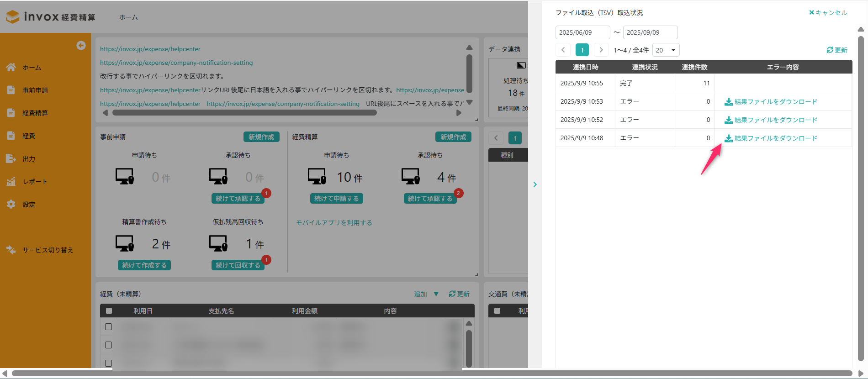Click the X cancel icon in the import panel
This screenshot has width=868, height=379.
[x=811, y=13]
